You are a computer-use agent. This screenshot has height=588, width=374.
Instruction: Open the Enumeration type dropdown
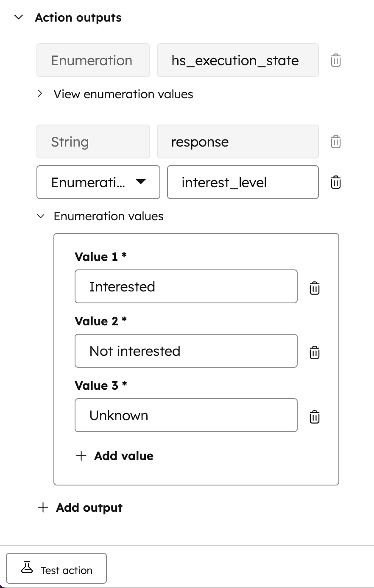click(x=98, y=182)
